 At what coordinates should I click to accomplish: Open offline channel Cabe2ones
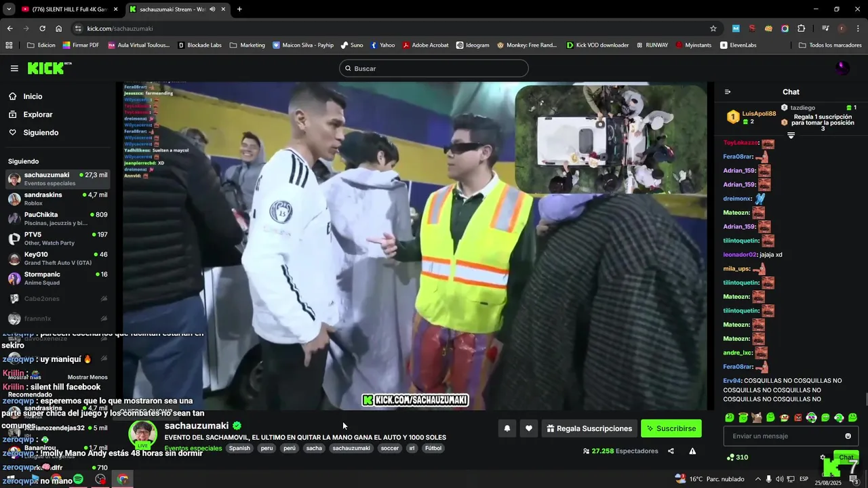(58, 298)
